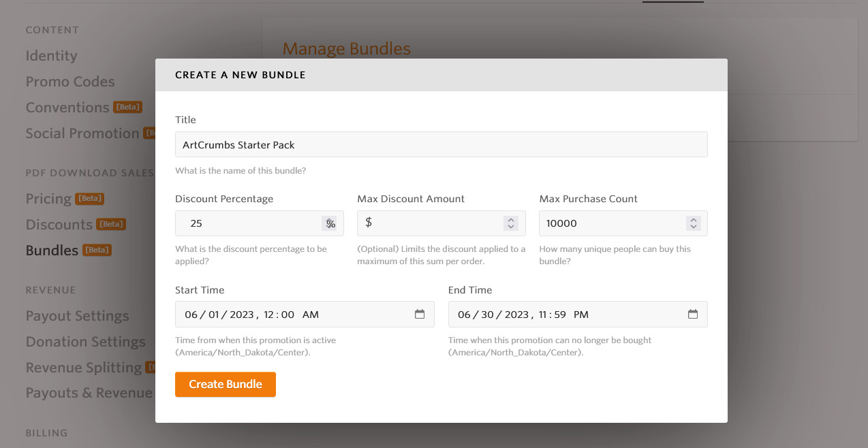Focus the Discount Percentage input
The height and width of the screenshot is (448, 868).
pyautogui.click(x=260, y=223)
